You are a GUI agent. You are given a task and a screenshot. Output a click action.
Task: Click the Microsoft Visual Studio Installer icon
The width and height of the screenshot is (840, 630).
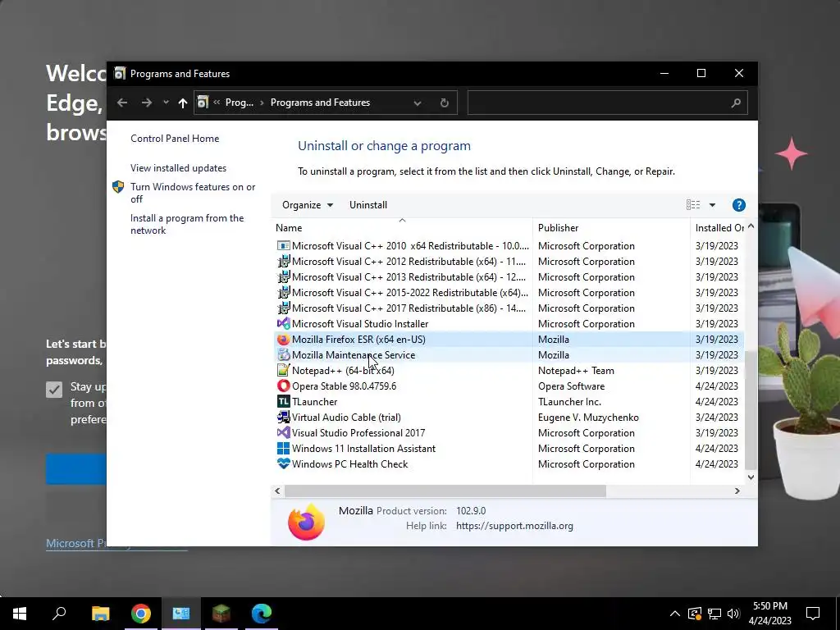[283, 324]
